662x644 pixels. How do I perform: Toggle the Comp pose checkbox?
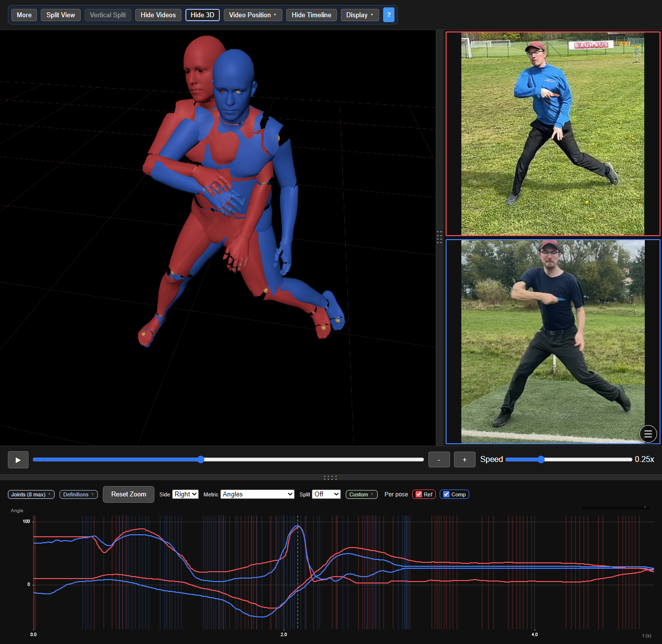coord(446,494)
